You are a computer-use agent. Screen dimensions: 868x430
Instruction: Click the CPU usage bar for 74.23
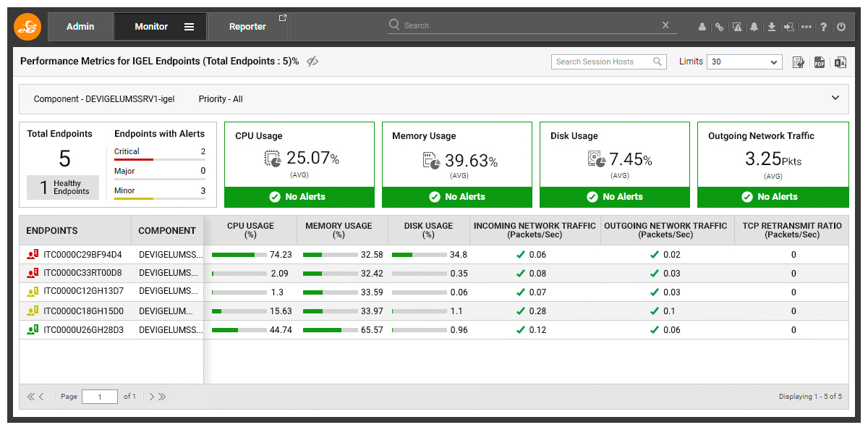[x=239, y=255]
